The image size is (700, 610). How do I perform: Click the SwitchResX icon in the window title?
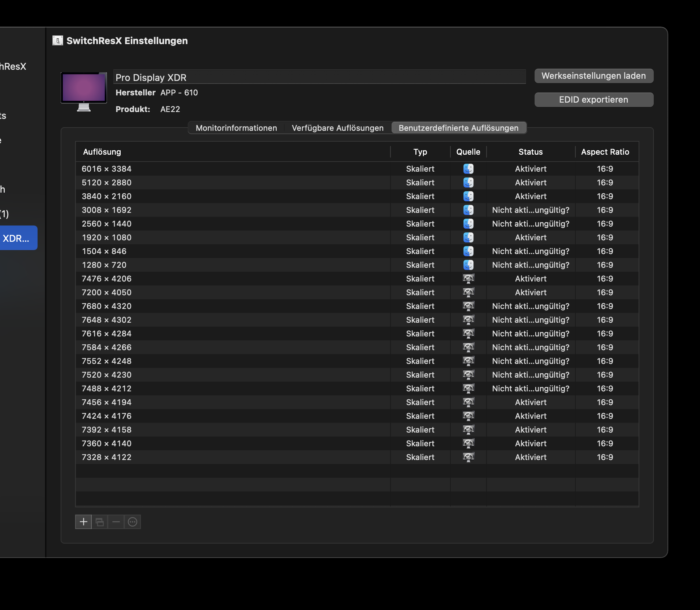[x=58, y=40]
